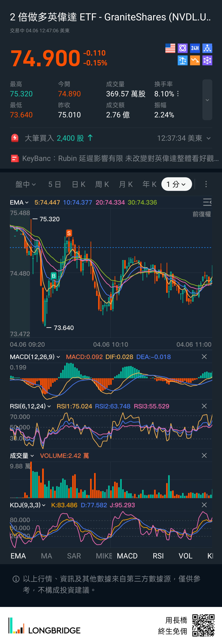Image resolution: width=222 pixels, height=644 pixels.
Task: Tap the purple atom orbit icon
Action: click(x=183, y=48)
